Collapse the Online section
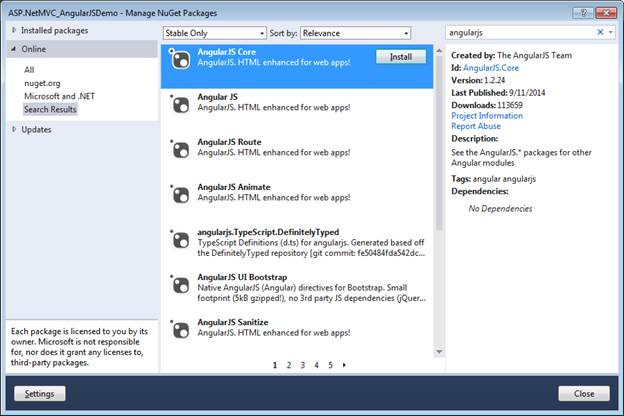Image resolution: width=624 pixels, height=416 pixels. pos(14,49)
